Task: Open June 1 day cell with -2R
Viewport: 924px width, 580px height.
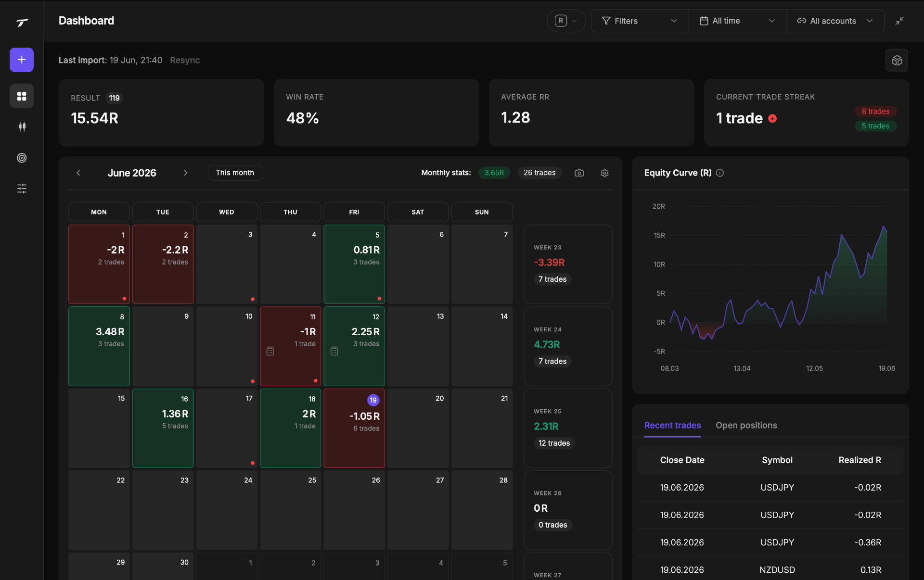Action: (99, 264)
